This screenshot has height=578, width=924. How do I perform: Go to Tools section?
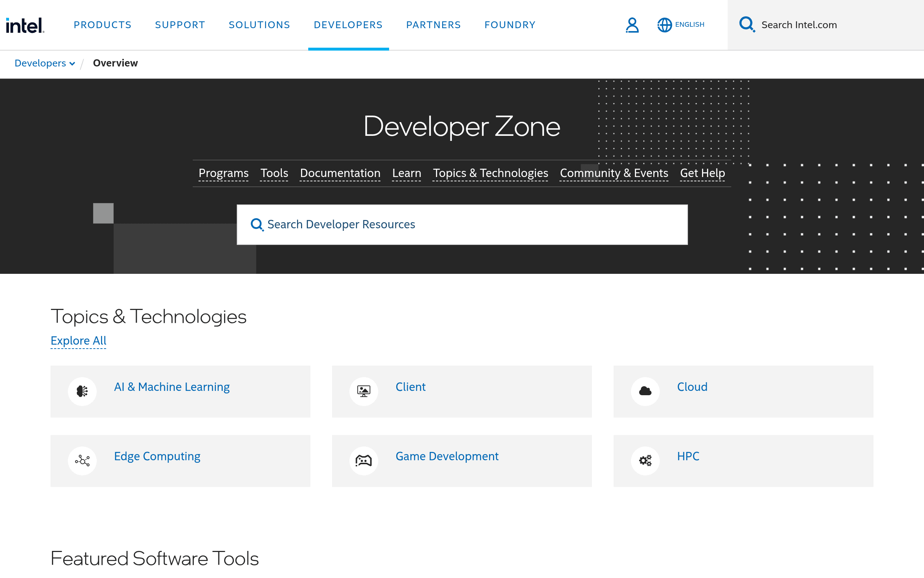[x=274, y=173]
